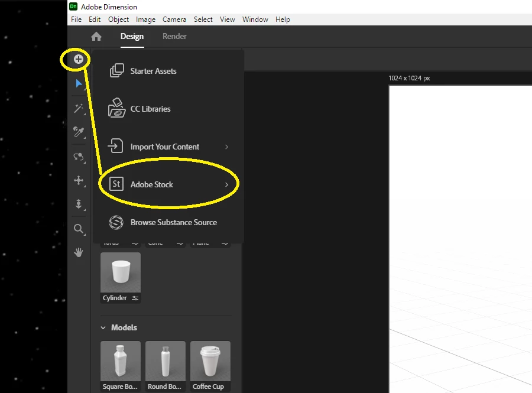Add the Round Bottle model thumbnail
The height and width of the screenshot is (393, 532).
coord(166,361)
